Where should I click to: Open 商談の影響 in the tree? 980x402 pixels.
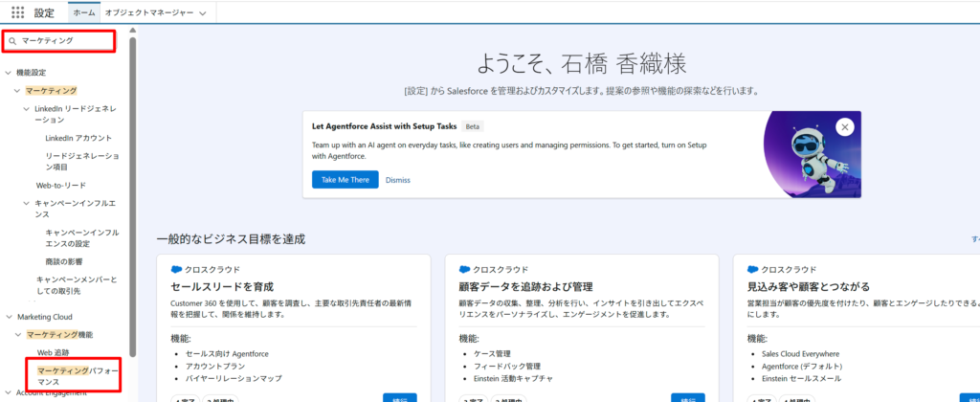[x=63, y=261]
